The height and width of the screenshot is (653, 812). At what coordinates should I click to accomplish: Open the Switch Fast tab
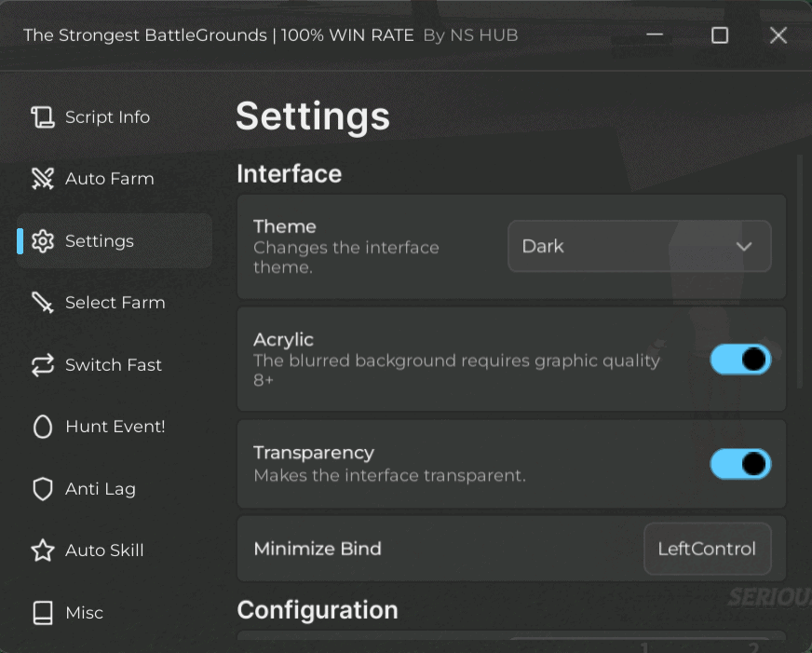pyautogui.click(x=114, y=364)
